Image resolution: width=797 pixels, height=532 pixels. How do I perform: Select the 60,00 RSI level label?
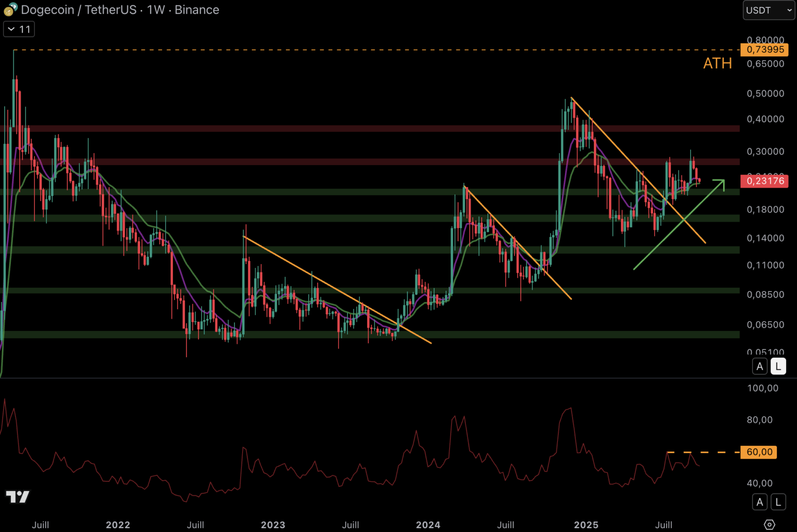[759, 452]
